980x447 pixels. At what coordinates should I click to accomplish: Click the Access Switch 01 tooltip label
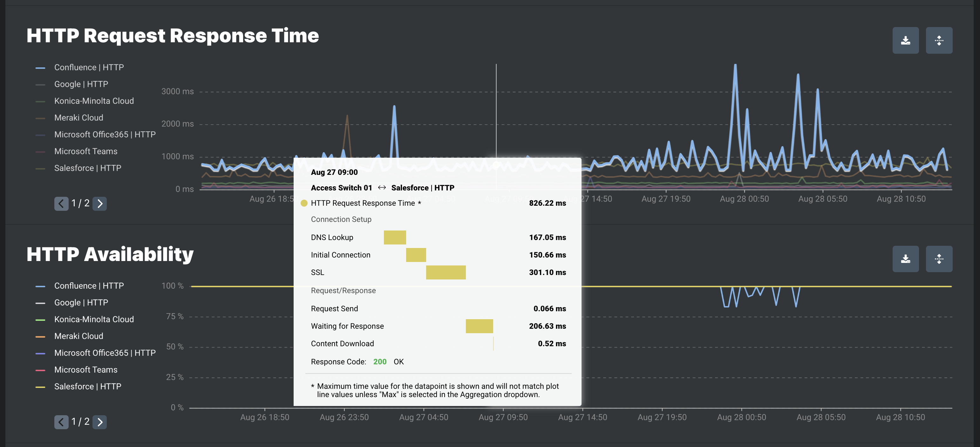(x=341, y=188)
